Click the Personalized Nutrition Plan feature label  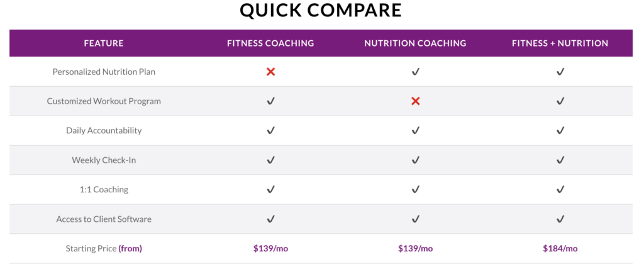(x=104, y=72)
